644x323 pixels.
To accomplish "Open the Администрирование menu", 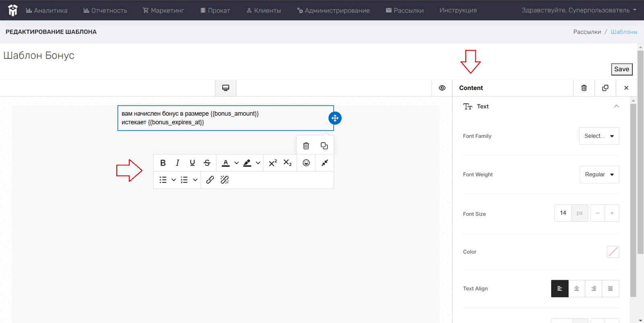I will click(x=333, y=10).
